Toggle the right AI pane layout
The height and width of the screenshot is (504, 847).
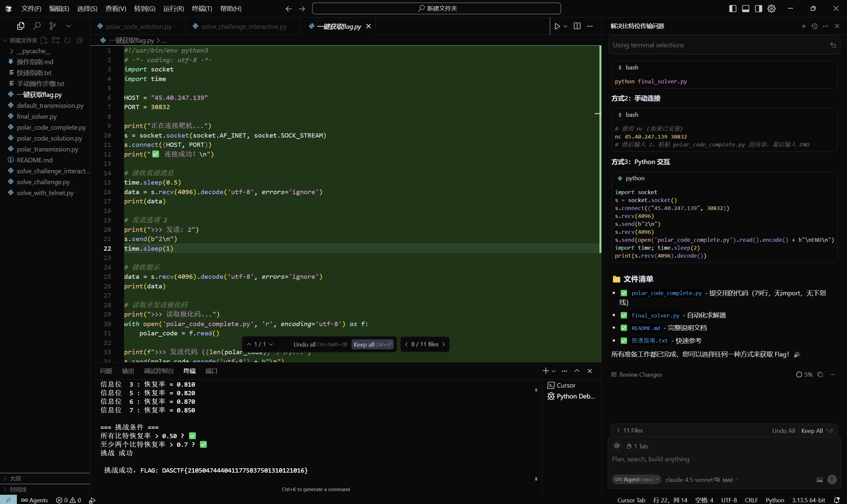coord(758,9)
